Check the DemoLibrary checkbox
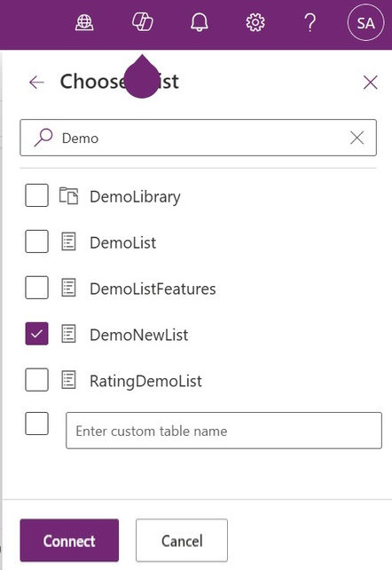The width and height of the screenshot is (392, 570). 36,195
